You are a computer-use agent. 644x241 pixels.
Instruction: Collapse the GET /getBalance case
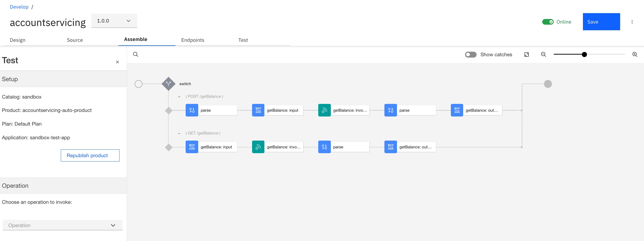tap(179, 133)
